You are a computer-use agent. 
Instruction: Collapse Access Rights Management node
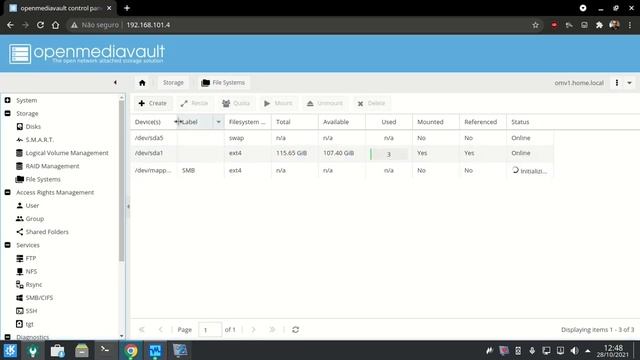(7, 192)
